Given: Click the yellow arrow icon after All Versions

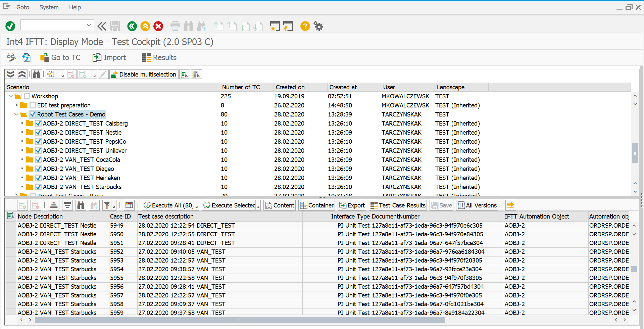Looking at the screenshot, I should pyautogui.click(x=510, y=205).
